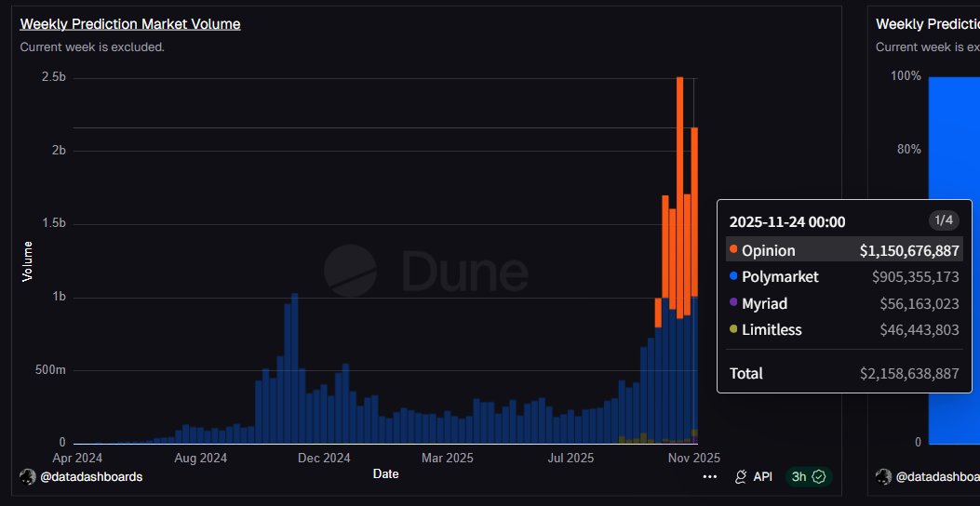
Task: Click the @datadashboards avatar under volume chart
Action: click(28, 476)
